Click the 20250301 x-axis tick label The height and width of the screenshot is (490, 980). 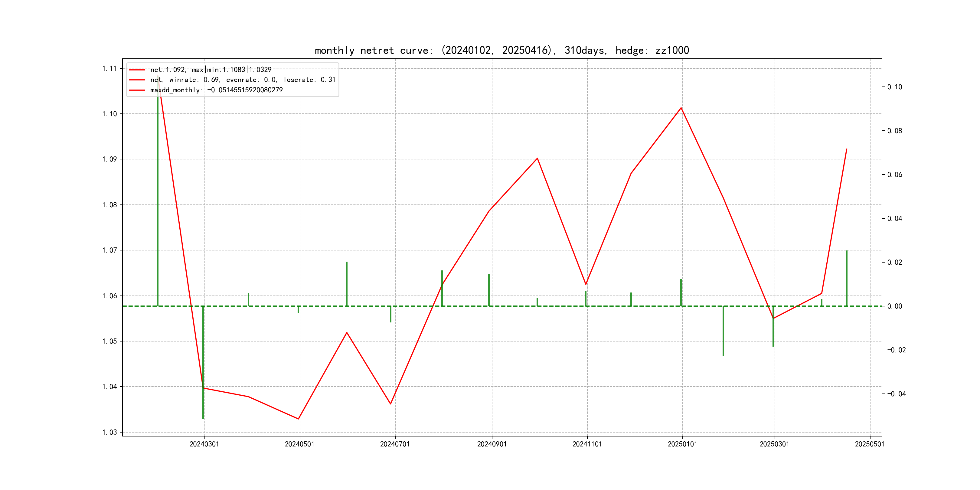774,444
